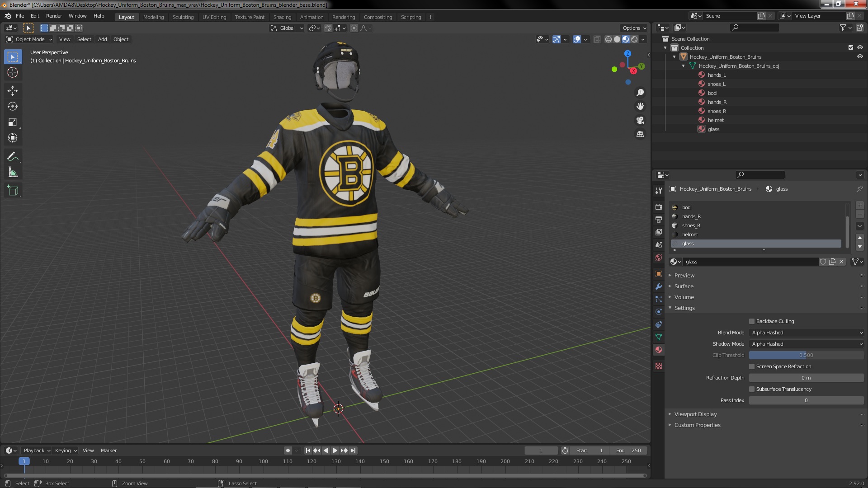The width and height of the screenshot is (868, 488).
Task: Click the Options button in viewport header
Action: tap(634, 28)
